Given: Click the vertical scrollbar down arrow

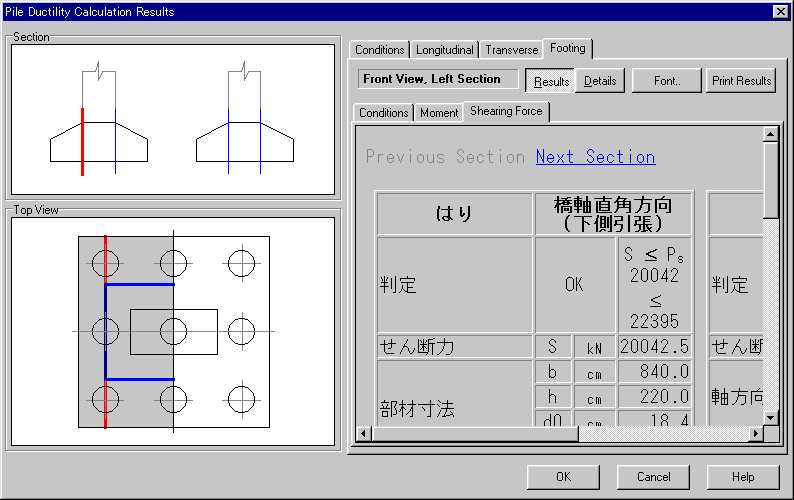Looking at the screenshot, I should [770, 417].
